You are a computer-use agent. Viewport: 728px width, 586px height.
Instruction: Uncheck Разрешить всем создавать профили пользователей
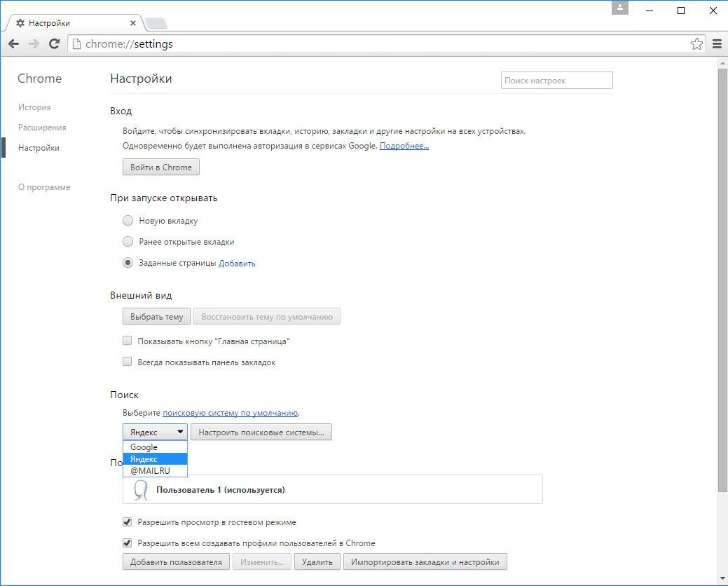(x=128, y=543)
